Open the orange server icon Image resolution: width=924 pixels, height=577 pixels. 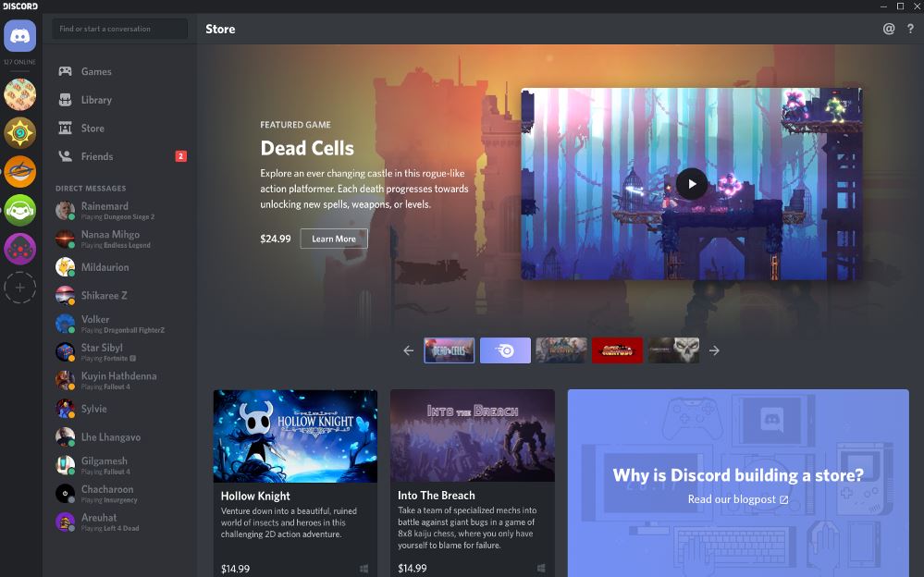pyautogui.click(x=20, y=172)
